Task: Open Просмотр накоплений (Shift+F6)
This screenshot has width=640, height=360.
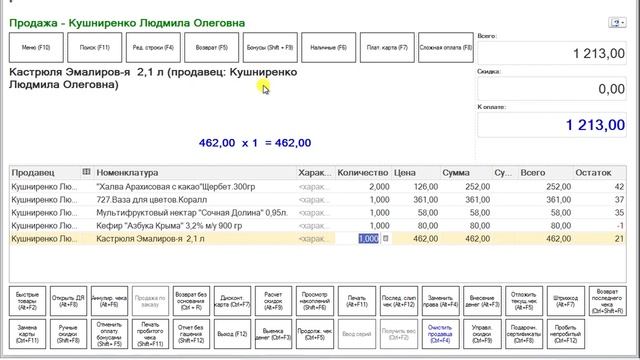Action: coord(315,301)
